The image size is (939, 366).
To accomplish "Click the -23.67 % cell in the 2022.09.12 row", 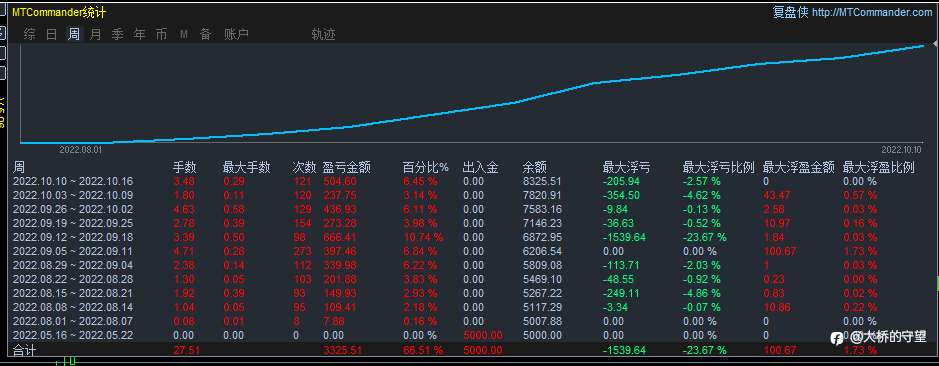I will point(705,237).
